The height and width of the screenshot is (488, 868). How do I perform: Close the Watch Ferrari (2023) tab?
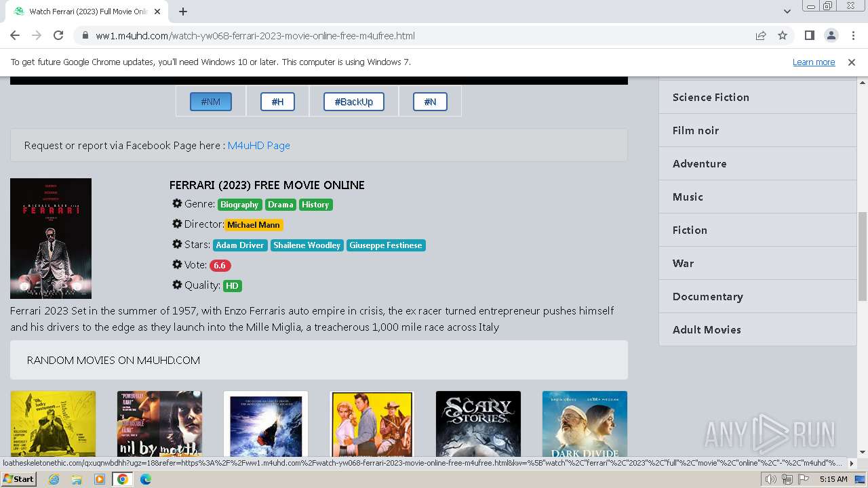pos(157,12)
